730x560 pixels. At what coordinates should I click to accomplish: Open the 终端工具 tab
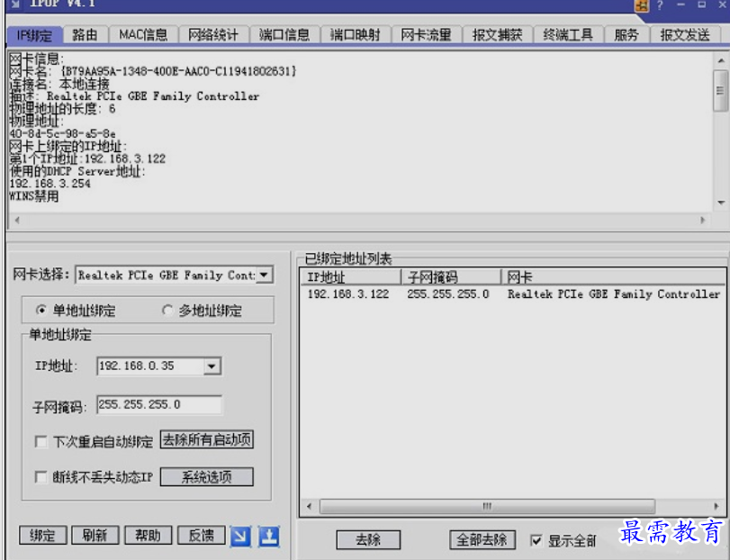point(568,35)
